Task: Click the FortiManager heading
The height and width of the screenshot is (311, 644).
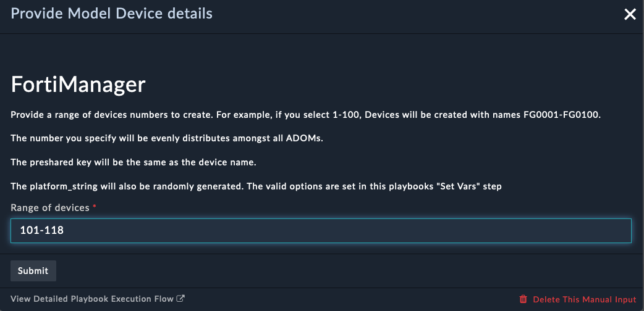Action: (78, 85)
